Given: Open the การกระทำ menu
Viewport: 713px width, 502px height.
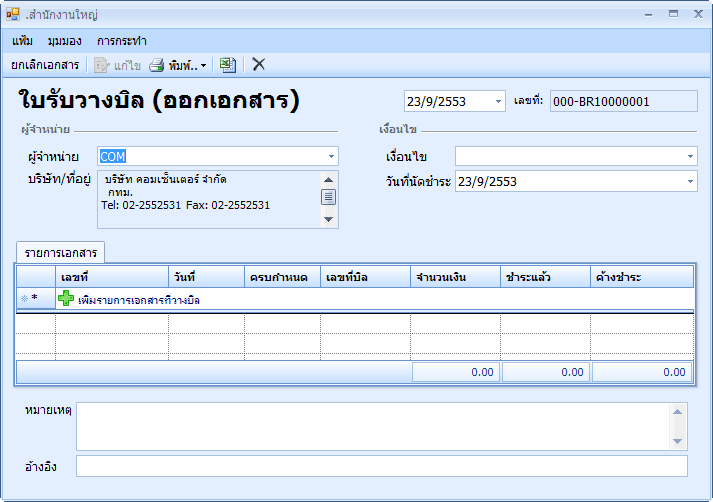Looking at the screenshot, I should [122, 41].
